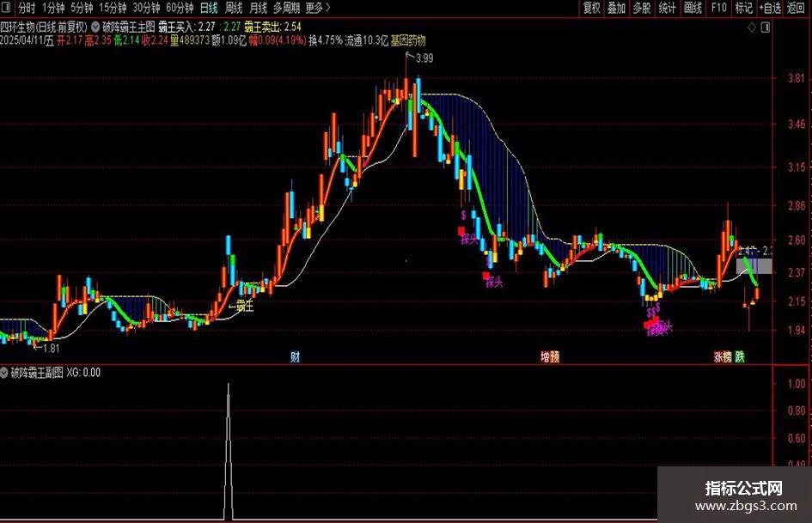Click the 1.81 low price label

tap(52, 349)
